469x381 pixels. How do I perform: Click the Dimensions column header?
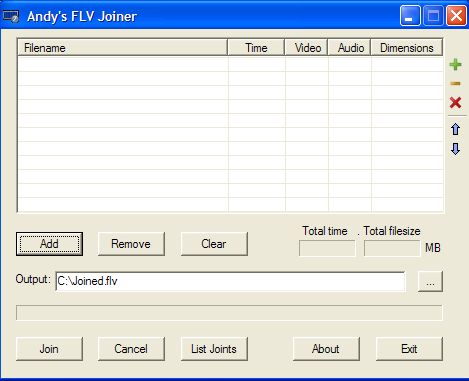pos(407,48)
